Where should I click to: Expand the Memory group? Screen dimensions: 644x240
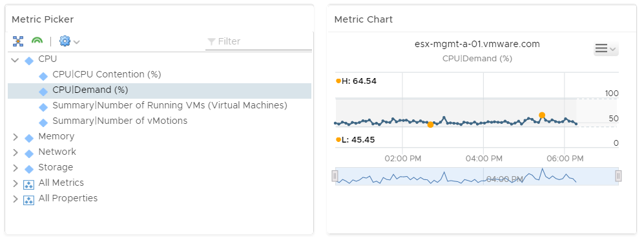tap(16, 137)
